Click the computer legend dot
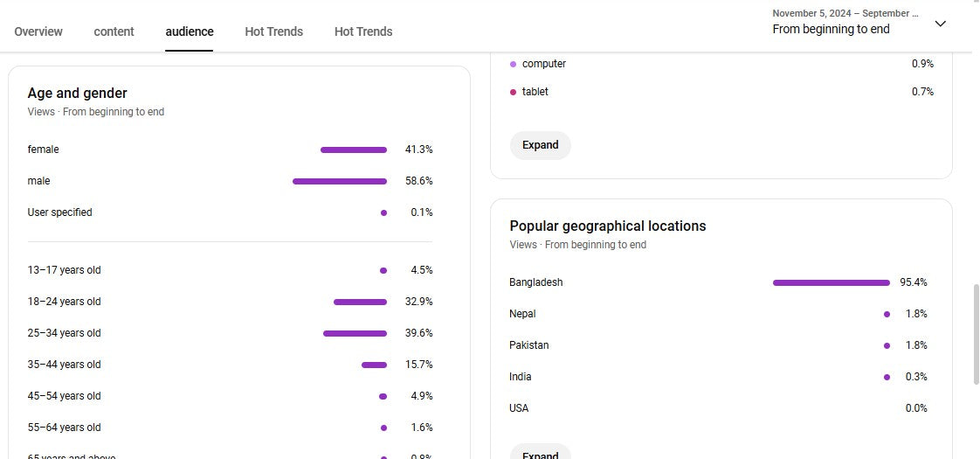The width and height of the screenshot is (980, 459). tap(514, 64)
